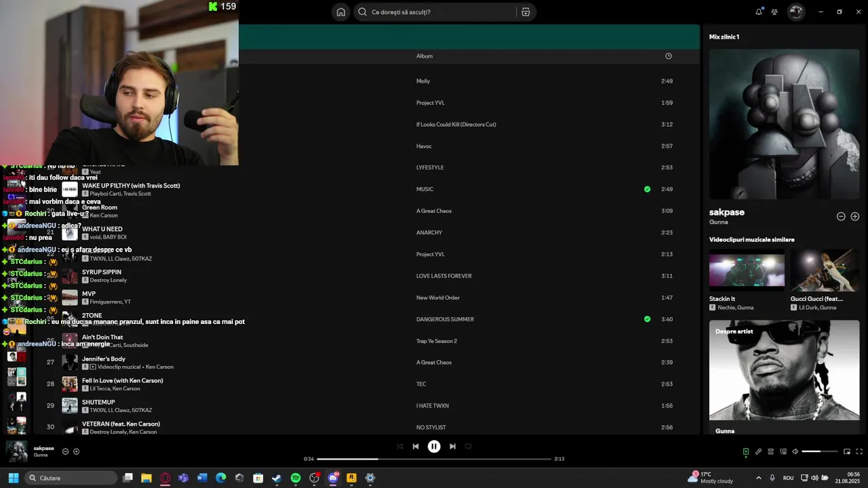Click the 'Videoclipuri muzicale similare' heading
Viewport: 868px width, 488px height.
click(752, 239)
